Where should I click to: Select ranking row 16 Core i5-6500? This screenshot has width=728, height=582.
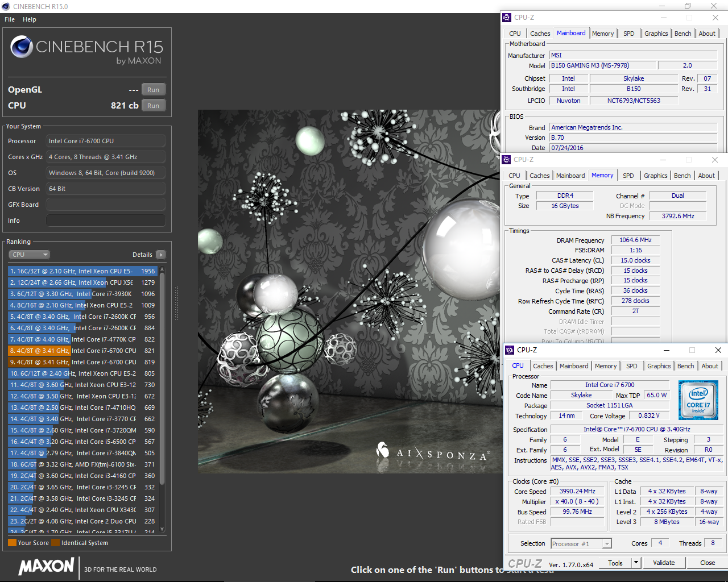(82, 442)
